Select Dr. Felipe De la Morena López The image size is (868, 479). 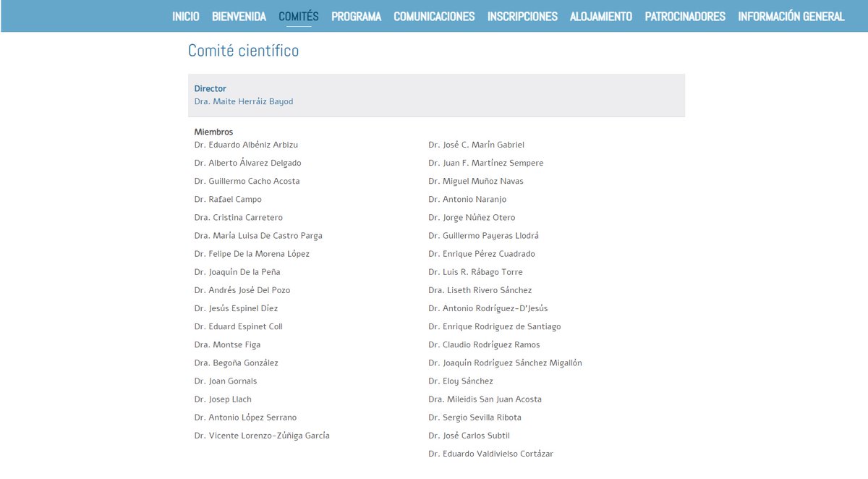pyautogui.click(x=252, y=254)
